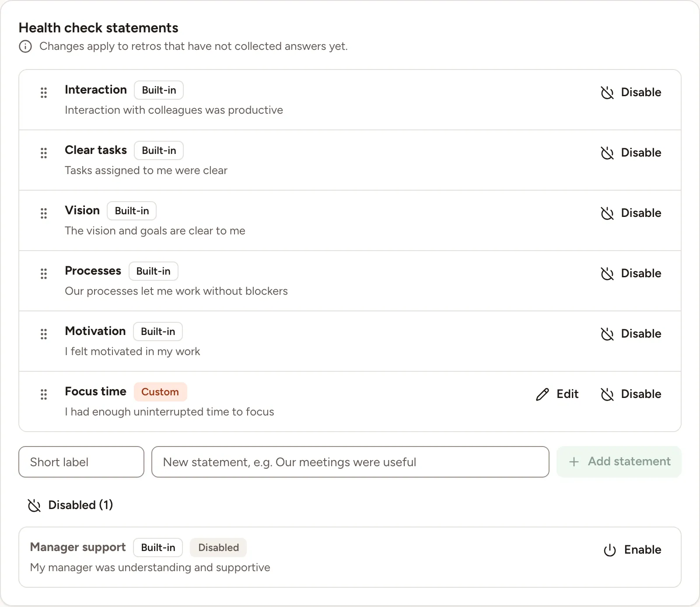
Task: Click the Built-in badge beside Clear tasks
Action: [x=159, y=150]
